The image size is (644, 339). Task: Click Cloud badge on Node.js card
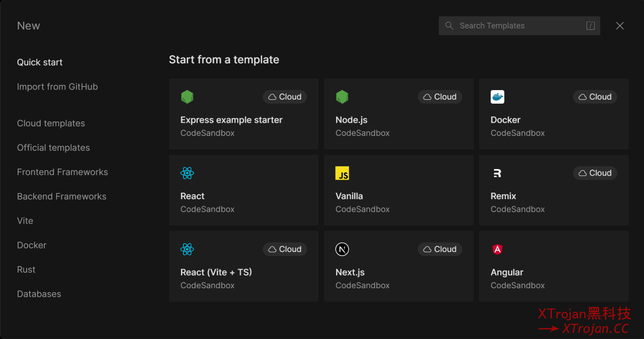440,97
